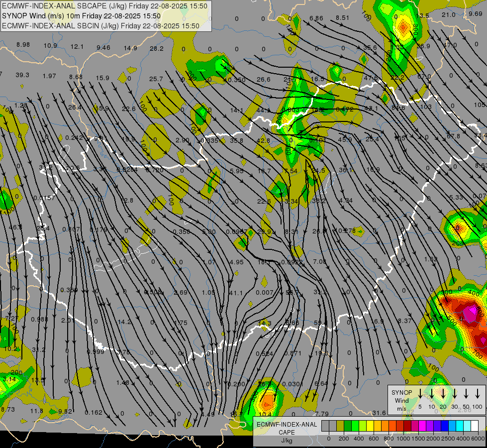The image size is (487, 448).
Task: Click the 20 m/s wind arrow in legend
Action: [x=443, y=394]
